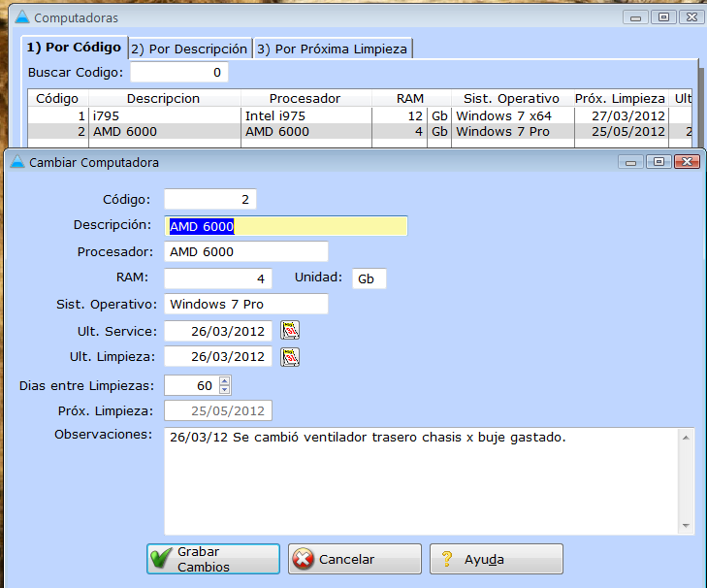Focus the Procesador text field
This screenshot has height=588, width=707.
(x=246, y=252)
